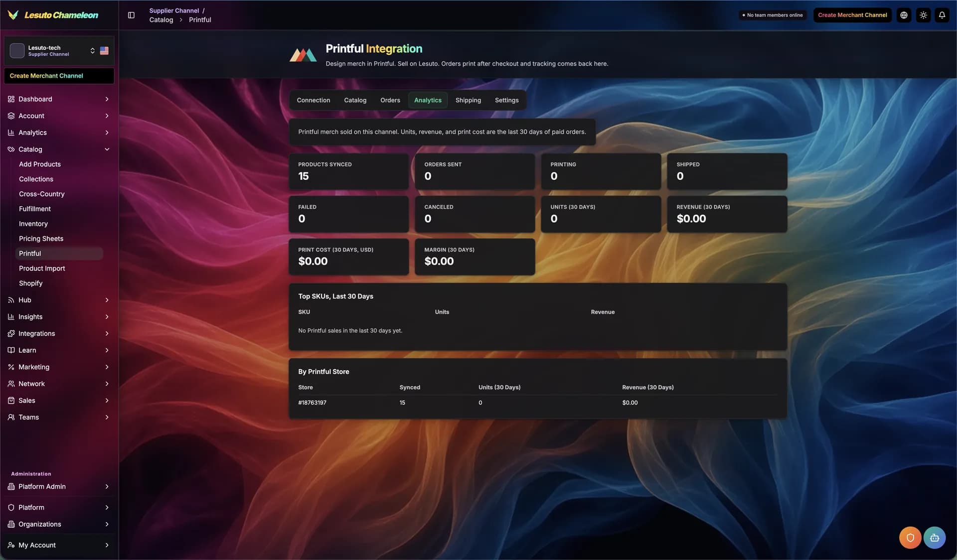Click store #18763197 in the table
Screen dimensions: 957x560
coord(312,403)
